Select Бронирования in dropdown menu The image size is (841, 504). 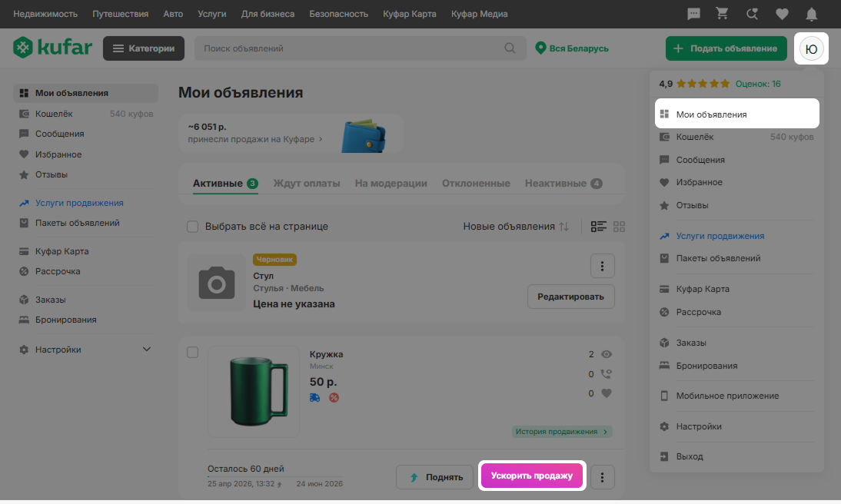pos(706,366)
